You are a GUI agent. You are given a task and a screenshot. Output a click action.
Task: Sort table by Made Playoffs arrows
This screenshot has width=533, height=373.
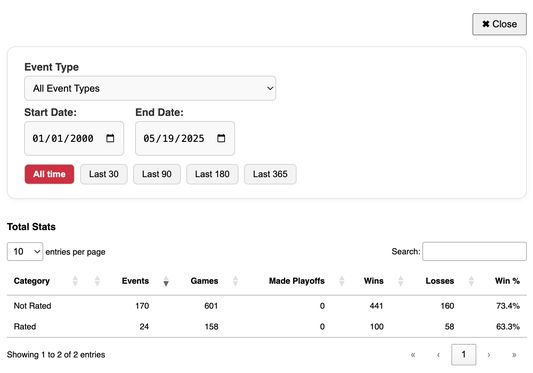(342, 281)
